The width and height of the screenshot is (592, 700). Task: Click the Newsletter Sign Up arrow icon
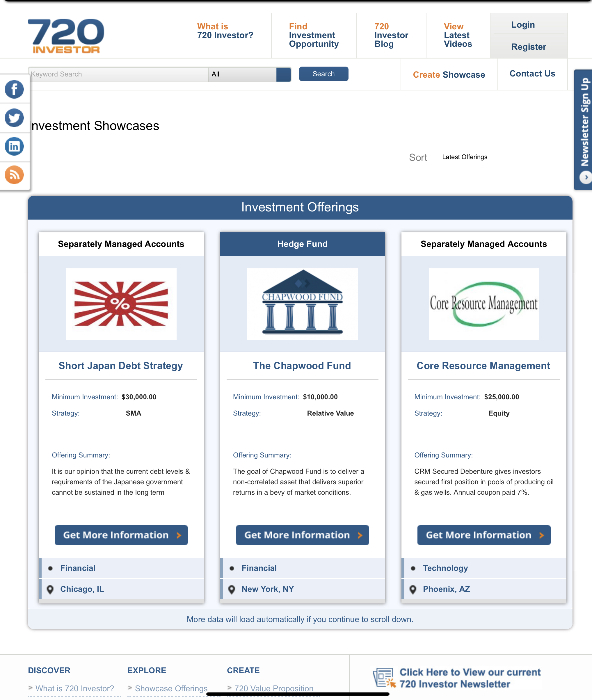(586, 177)
